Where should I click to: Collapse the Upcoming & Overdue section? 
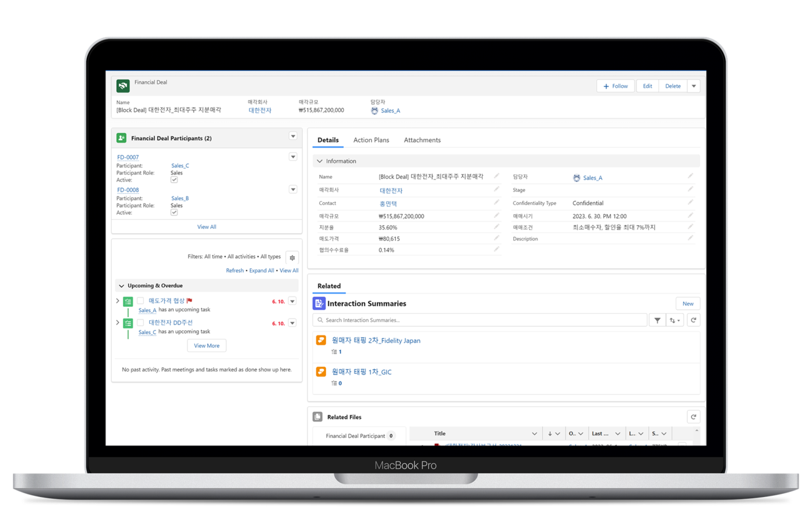click(122, 286)
